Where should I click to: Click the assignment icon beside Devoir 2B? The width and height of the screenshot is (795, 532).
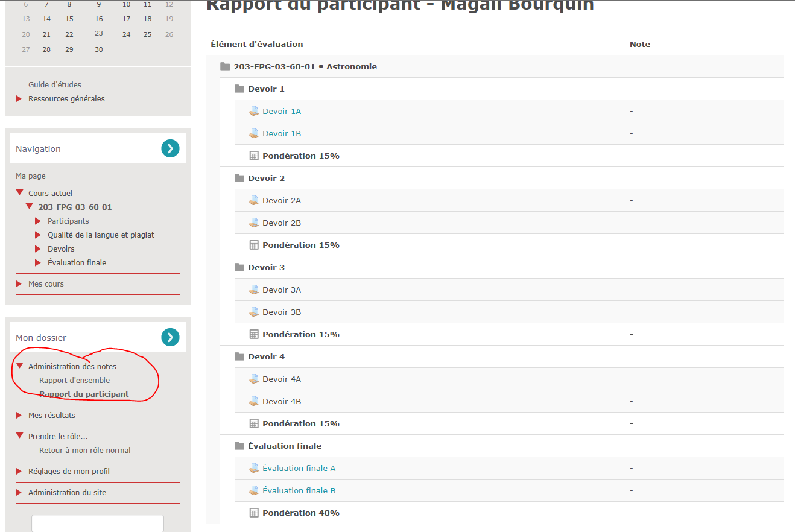254,223
